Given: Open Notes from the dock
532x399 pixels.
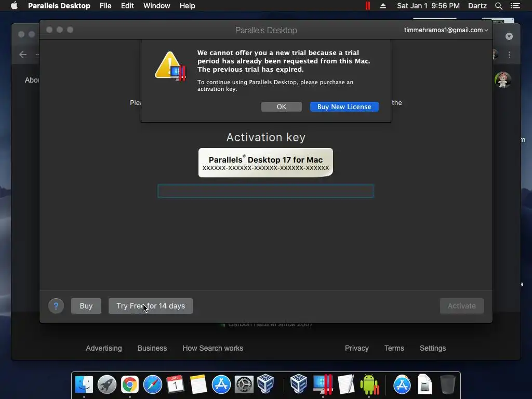Looking at the screenshot, I should coord(198,384).
